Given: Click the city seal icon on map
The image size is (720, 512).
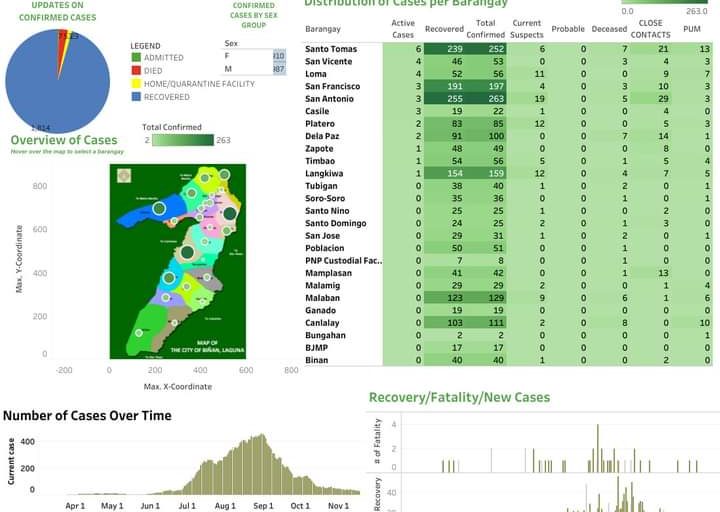Looking at the screenshot, I should tap(124, 176).
